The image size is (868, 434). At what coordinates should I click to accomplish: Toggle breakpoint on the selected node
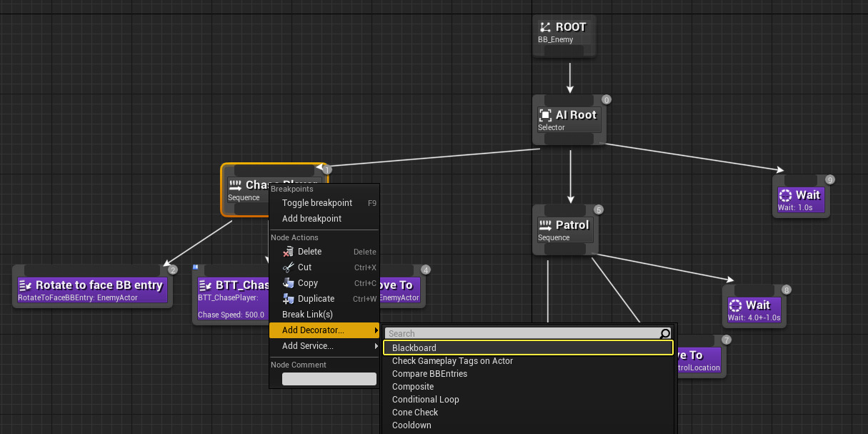(x=316, y=203)
